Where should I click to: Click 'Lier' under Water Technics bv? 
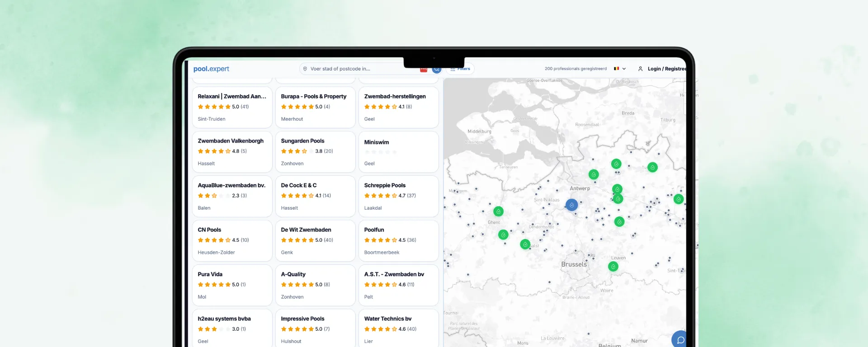(x=368, y=341)
